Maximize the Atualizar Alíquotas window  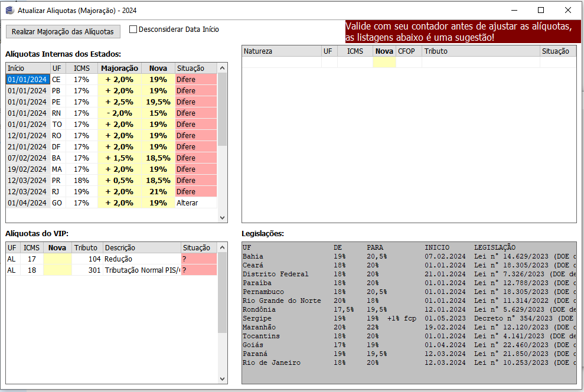[x=541, y=10]
